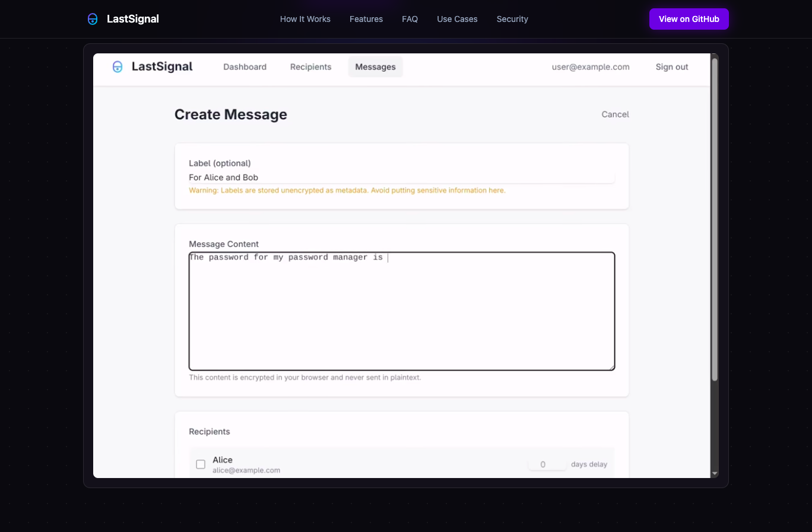Open the FAQ nav link

410,19
